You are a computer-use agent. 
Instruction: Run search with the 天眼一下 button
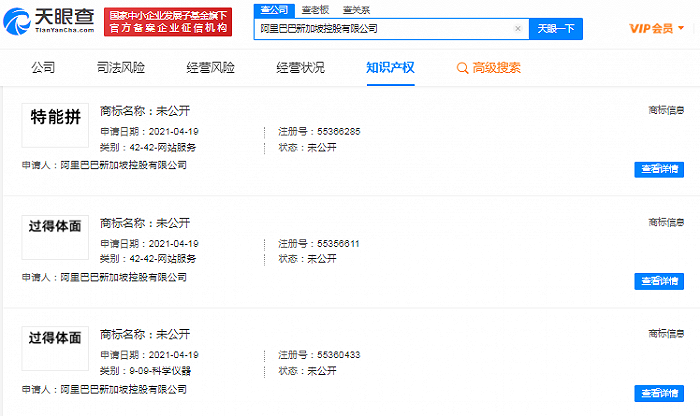(556, 29)
